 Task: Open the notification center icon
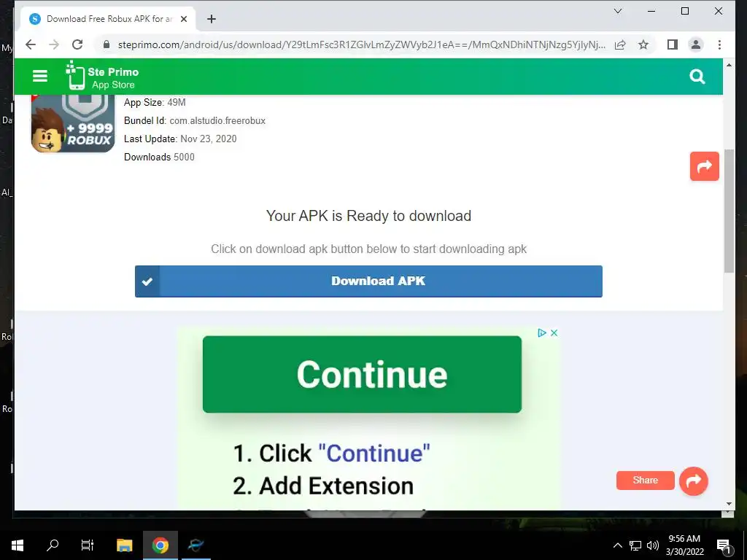[x=723, y=545]
